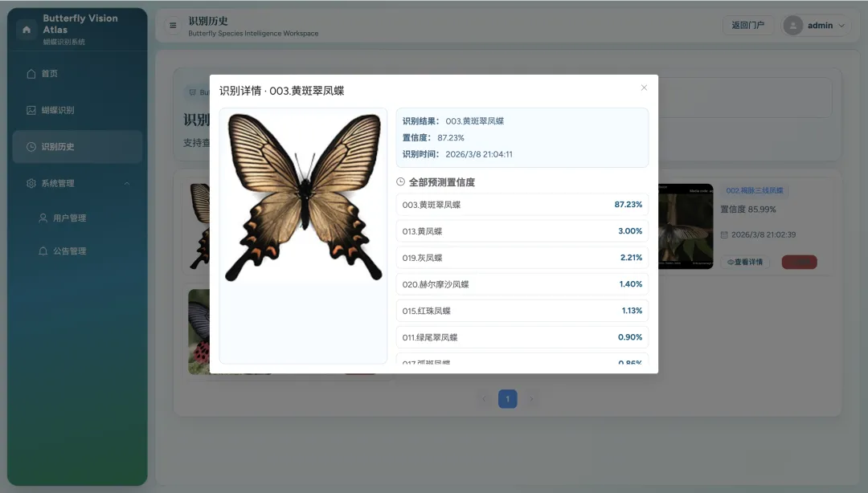
Task: Click the 置信度 85.99% text on right card
Action: point(748,209)
